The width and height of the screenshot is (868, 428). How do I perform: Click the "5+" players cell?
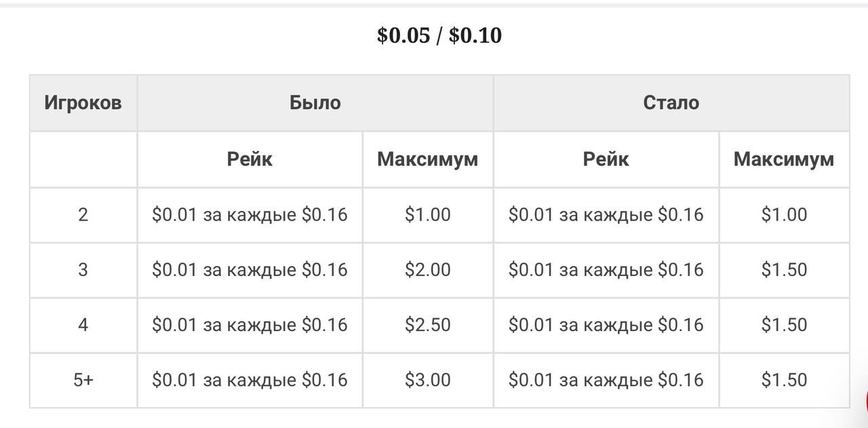(x=83, y=380)
